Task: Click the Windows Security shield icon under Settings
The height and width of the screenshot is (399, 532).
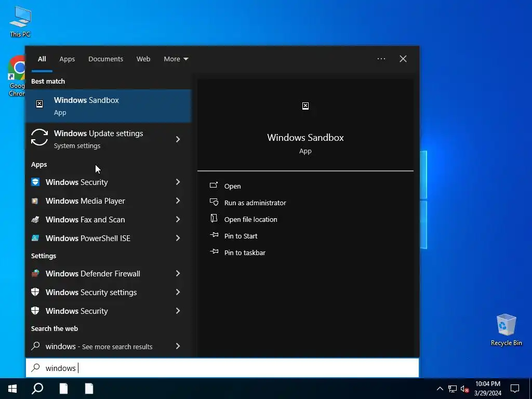Action: click(x=35, y=311)
